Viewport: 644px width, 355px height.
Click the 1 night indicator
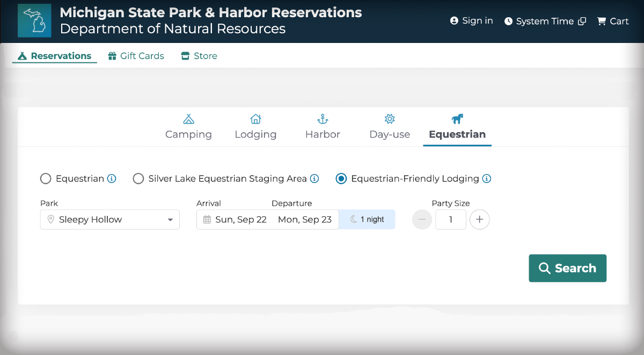(367, 220)
